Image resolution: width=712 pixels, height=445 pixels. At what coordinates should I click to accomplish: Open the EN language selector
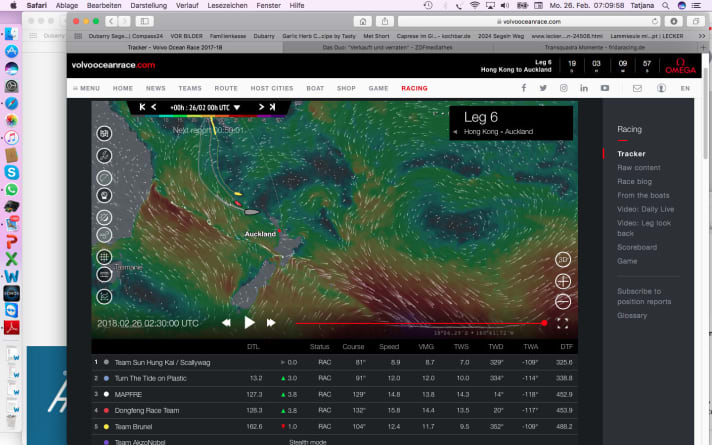pyautogui.click(x=685, y=88)
